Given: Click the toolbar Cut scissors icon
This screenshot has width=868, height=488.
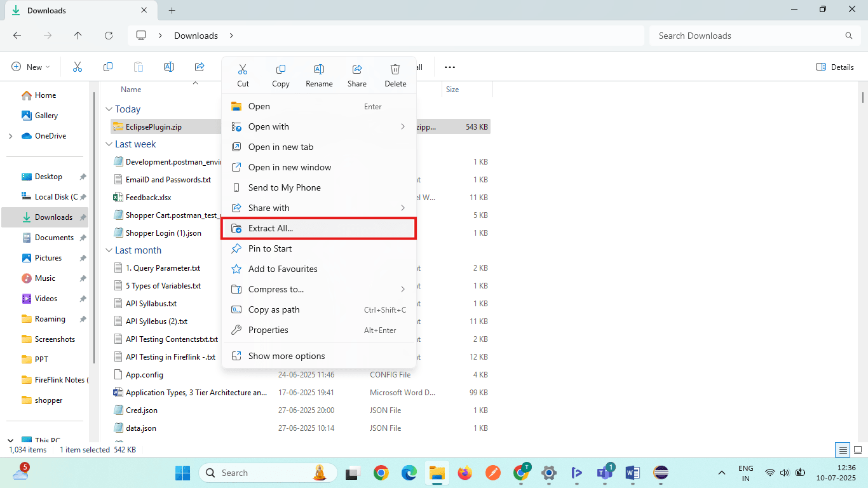Looking at the screenshot, I should [78, 67].
